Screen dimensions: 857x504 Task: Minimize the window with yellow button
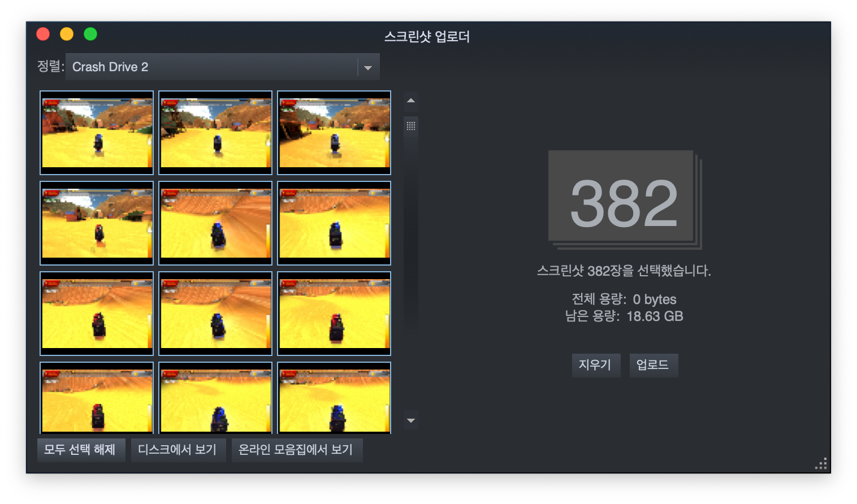[67, 34]
